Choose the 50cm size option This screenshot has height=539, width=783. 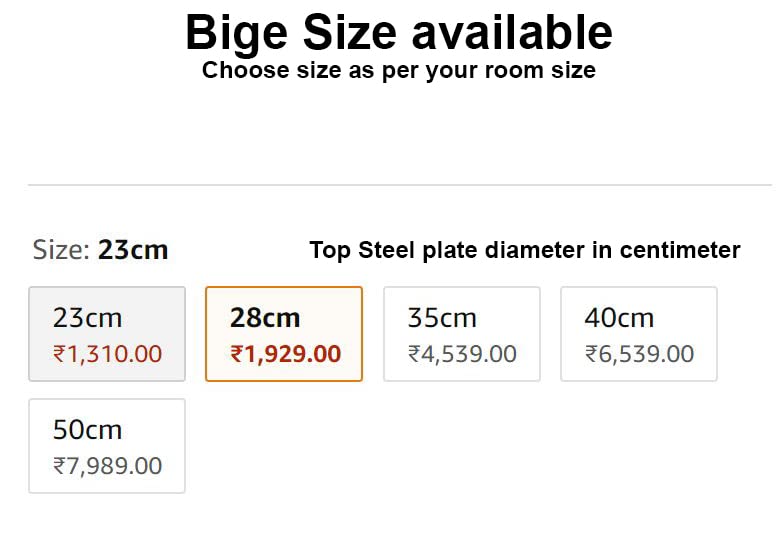tap(107, 446)
